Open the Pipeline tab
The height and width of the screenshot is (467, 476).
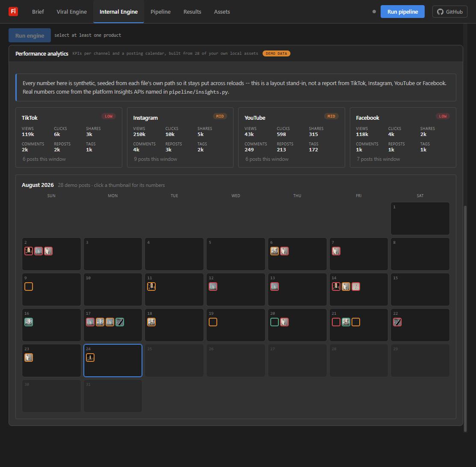[160, 12]
